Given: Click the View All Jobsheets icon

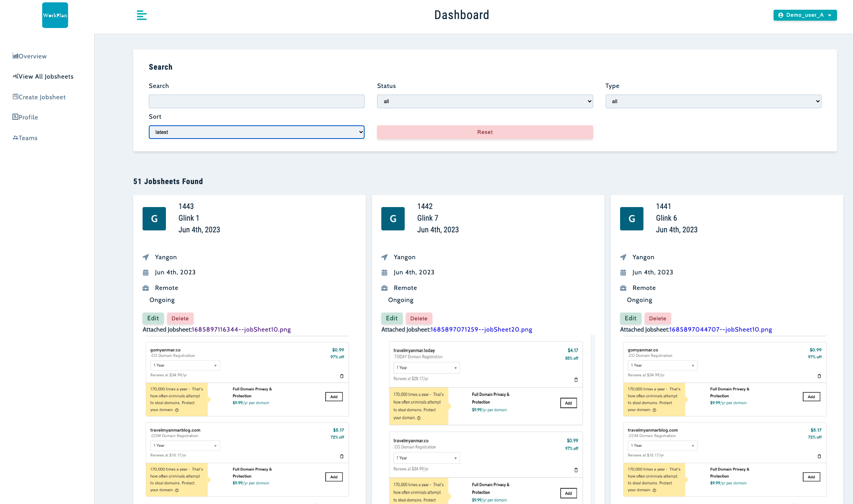Looking at the screenshot, I should 15,76.
